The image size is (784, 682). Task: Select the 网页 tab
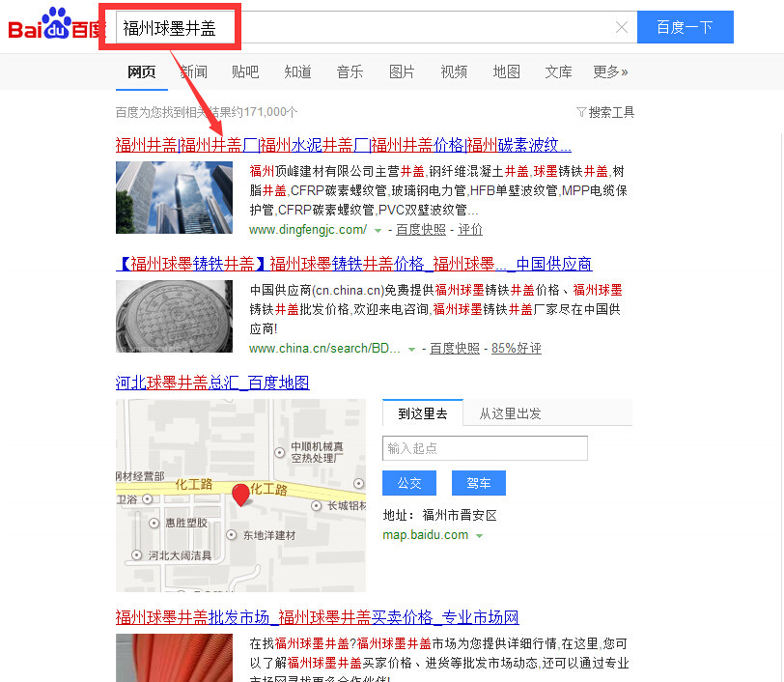tap(142, 72)
